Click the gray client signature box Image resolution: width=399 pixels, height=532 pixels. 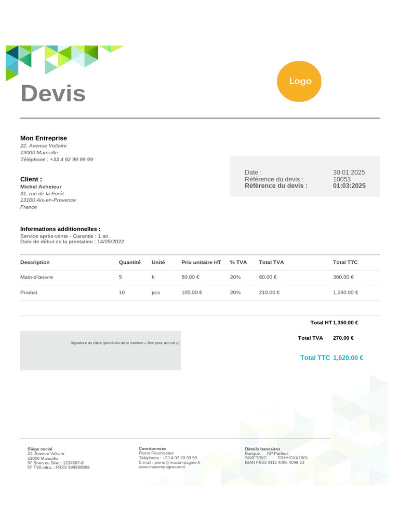click(100, 351)
